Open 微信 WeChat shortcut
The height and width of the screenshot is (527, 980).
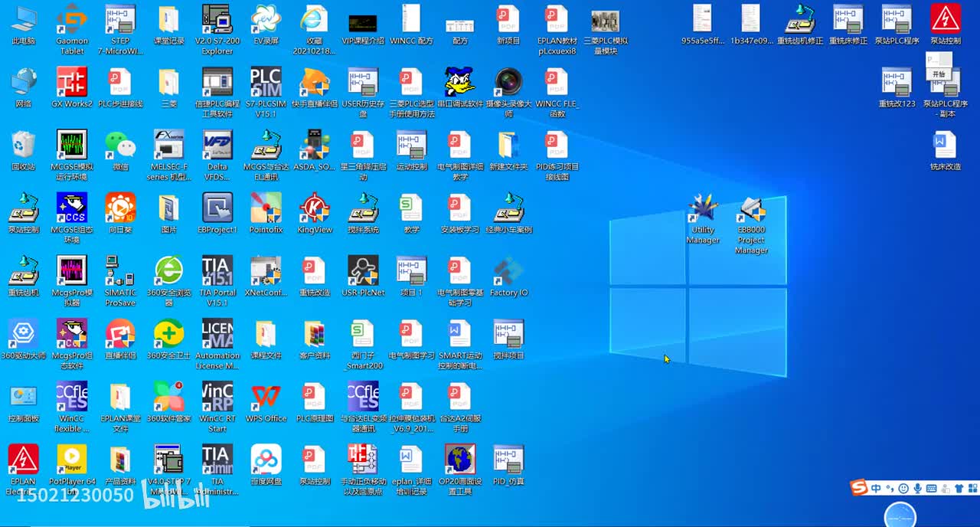(120, 150)
